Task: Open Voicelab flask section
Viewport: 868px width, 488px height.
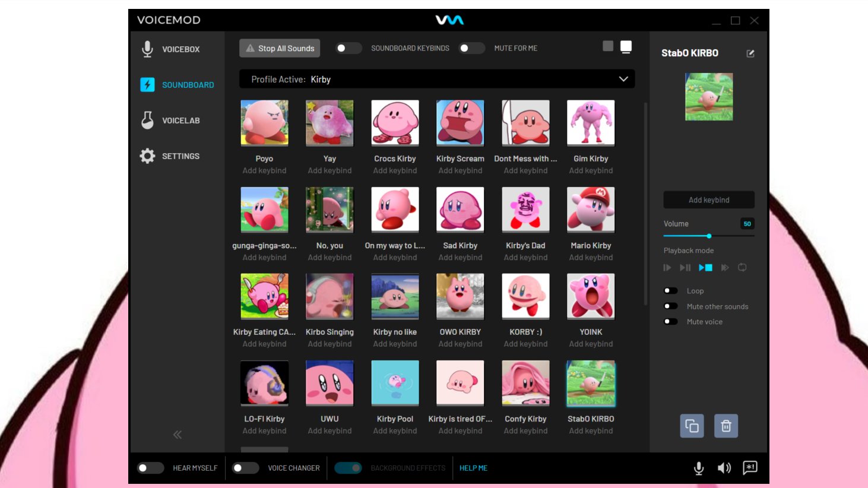Action: pyautogui.click(x=147, y=121)
